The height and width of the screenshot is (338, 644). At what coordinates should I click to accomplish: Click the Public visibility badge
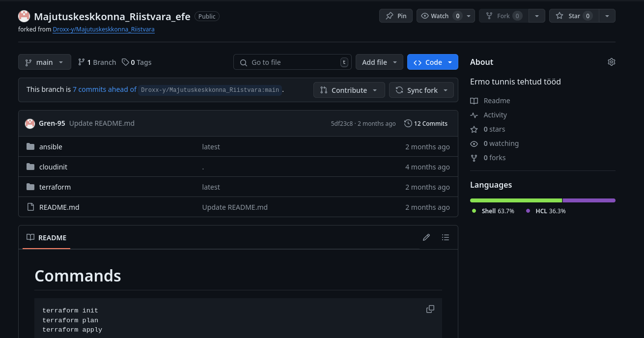[x=207, y=16]
